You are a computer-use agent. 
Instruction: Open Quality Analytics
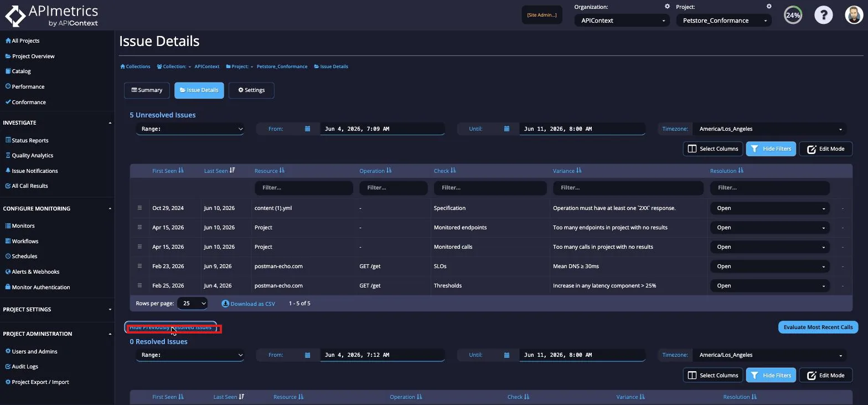pyautogui.click(x=29, y=155)
